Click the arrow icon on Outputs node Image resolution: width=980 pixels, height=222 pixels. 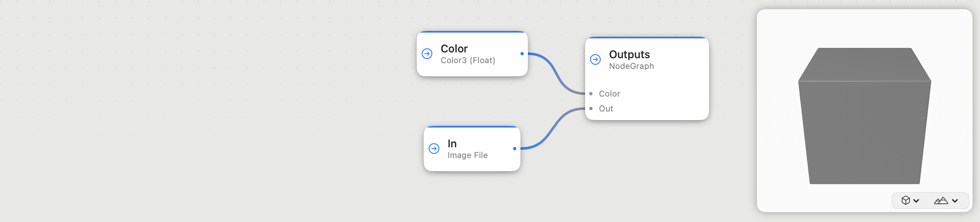click(x=595, y=59)
